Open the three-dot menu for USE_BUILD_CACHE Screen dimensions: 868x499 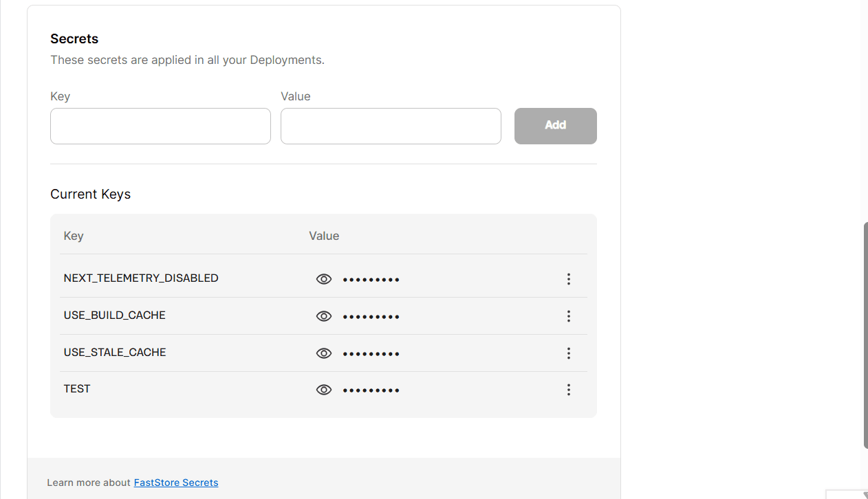pyautogui.click(x=568, y=316)
